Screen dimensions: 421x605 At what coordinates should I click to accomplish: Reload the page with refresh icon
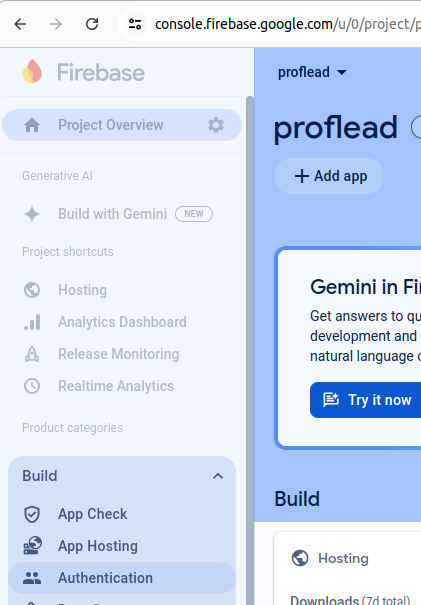click(92, 24)
